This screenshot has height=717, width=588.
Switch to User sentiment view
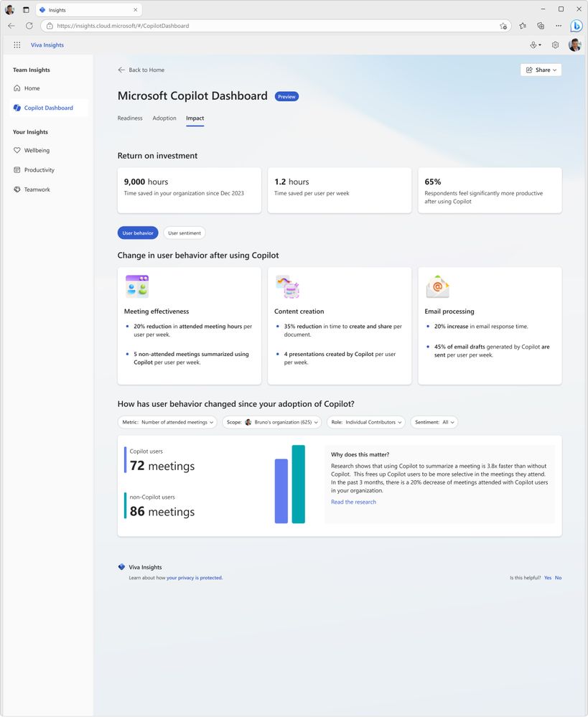tap(185, 233)
